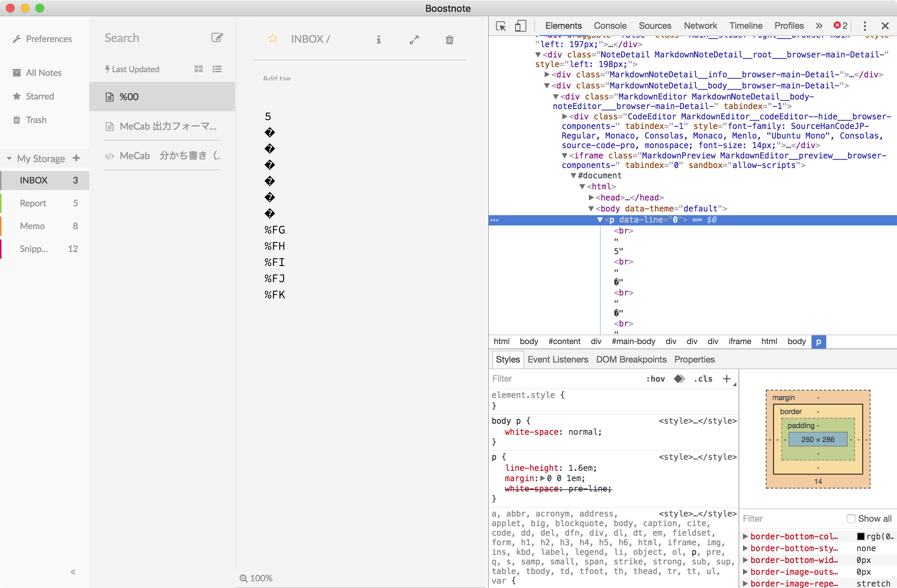Viewport: 897px width, 588px height.
Task: Switch to the Console tab
Action: 610,26
